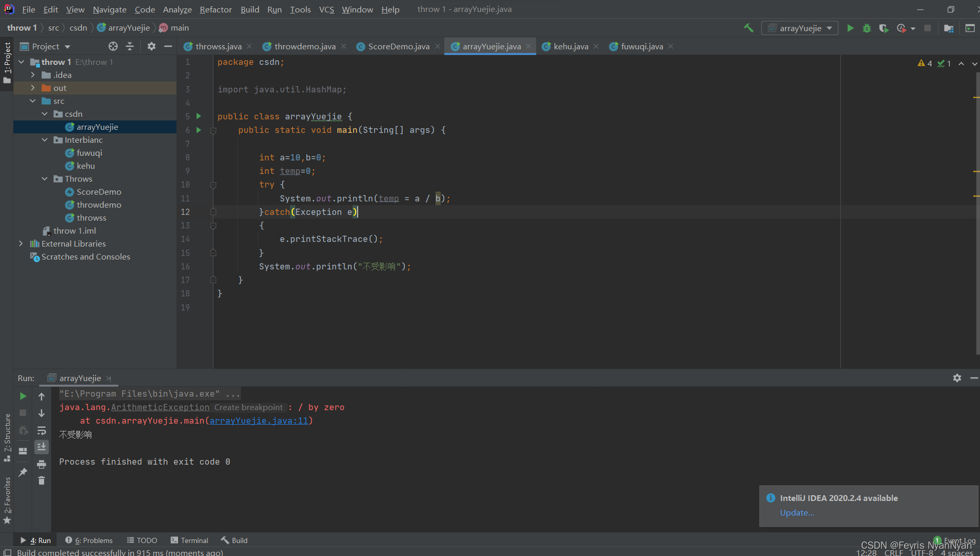Viewport: 980px width, 556px height.
Task: Open the Refactor menu
Action: coord(215,9)
